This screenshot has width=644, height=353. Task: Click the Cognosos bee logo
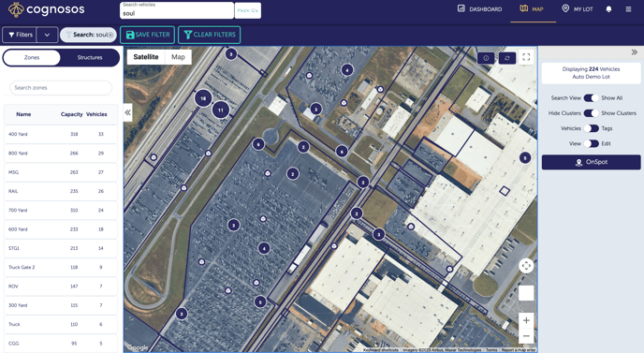(x=16, y=10)
